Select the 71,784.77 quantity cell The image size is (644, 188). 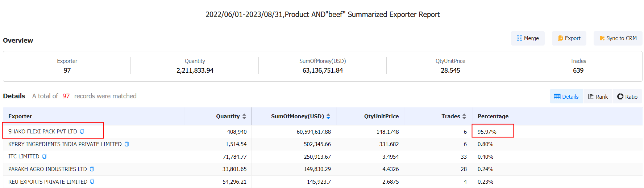234,157
